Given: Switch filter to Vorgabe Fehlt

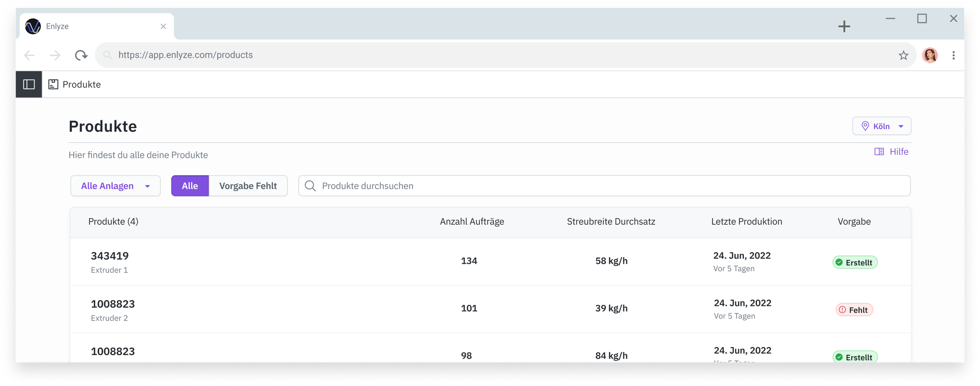Looking at the screenshot, I should click(248, 186).
